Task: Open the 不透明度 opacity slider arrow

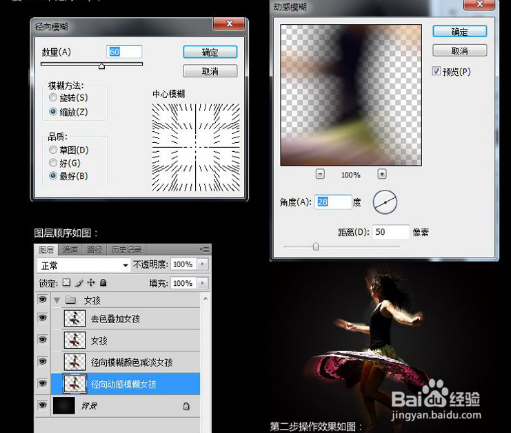Action: [202, 265]
